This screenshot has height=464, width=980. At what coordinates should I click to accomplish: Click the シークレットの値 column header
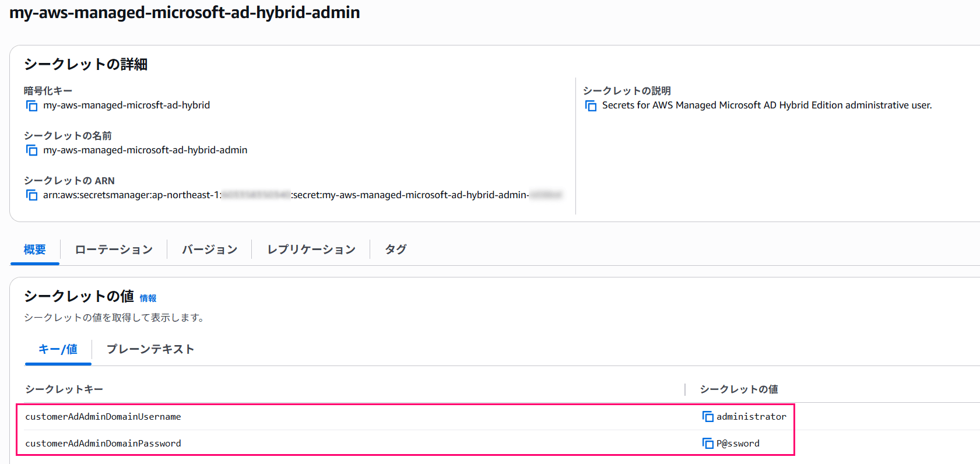[x=739, y=389]
